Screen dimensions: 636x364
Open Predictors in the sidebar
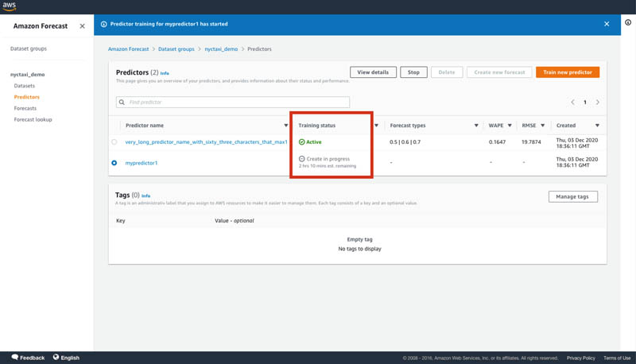tap(27, 97)
